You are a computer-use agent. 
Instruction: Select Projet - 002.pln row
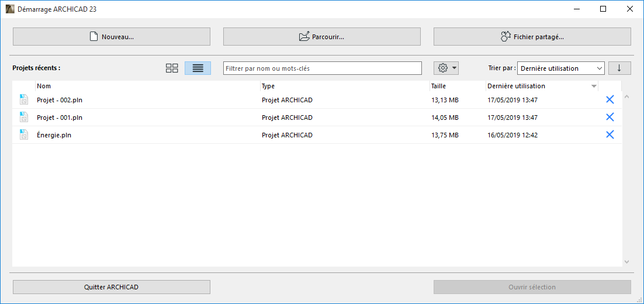pyautogui.click(x=317, y=100)
